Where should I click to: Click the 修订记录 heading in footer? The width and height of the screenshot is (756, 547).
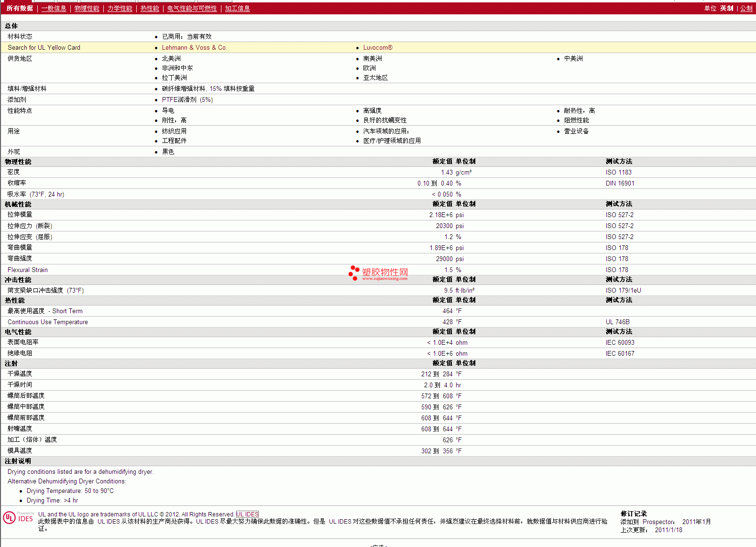point(633,514)
